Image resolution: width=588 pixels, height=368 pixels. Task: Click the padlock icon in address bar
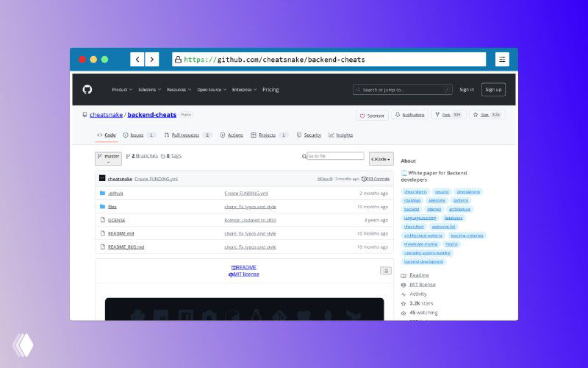178,60
